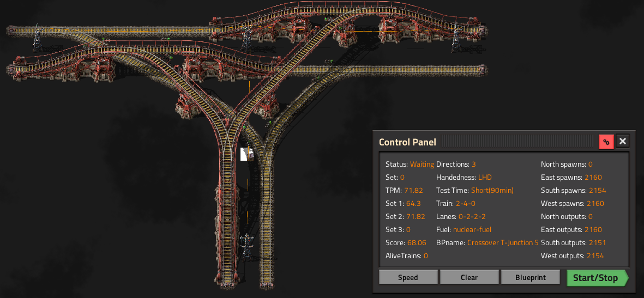Click the Control Panel title bar drag handle
The height and width of the screenshot is (298, 644).
pyautogui.click(x=517, y=142)
